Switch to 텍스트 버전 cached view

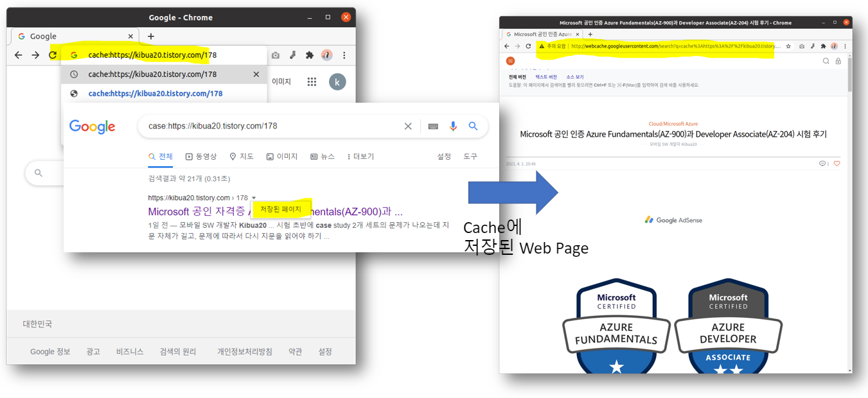[x=546, y=77]
